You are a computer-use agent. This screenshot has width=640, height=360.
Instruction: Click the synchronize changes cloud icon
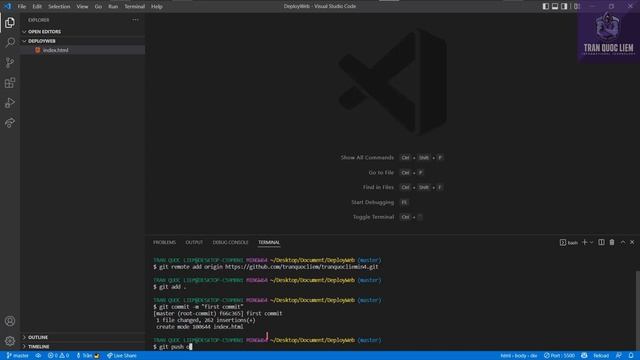click(x=38, y=356)
